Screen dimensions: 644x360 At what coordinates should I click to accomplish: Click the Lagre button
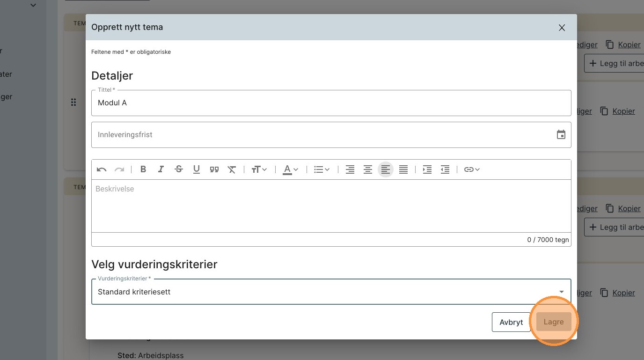pyautogui.click(x=554, y=322)
